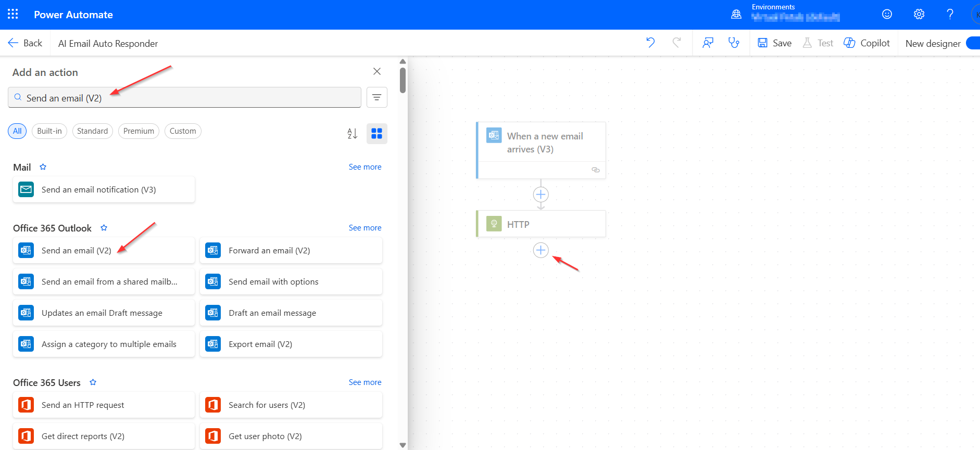Click the trigger card connection link icon
980x450 pixels.
596,170
